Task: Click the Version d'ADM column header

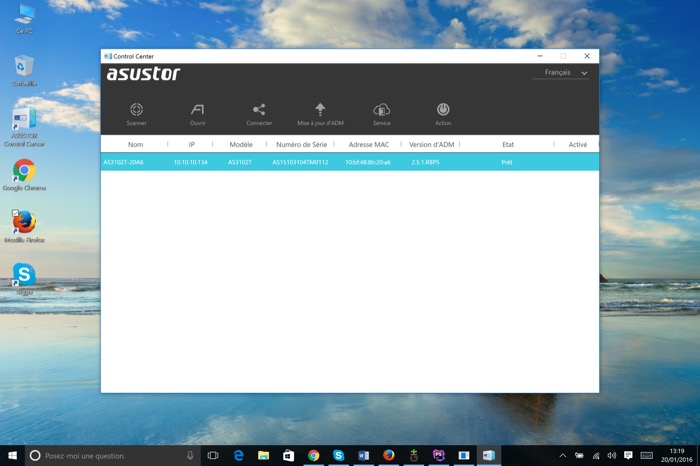Action: tap(431, 145)
